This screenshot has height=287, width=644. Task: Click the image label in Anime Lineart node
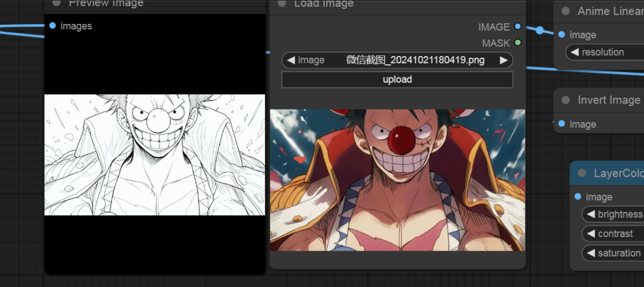583,35
